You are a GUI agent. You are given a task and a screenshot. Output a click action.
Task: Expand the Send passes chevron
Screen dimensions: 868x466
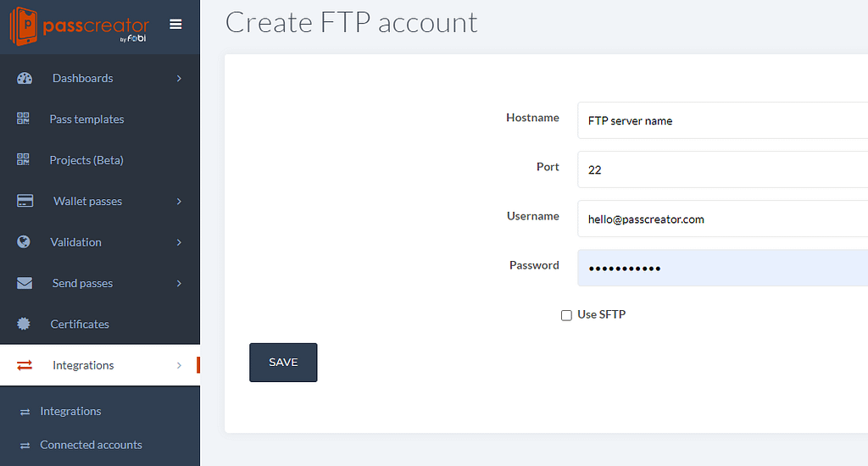click(x=179, y=283)
